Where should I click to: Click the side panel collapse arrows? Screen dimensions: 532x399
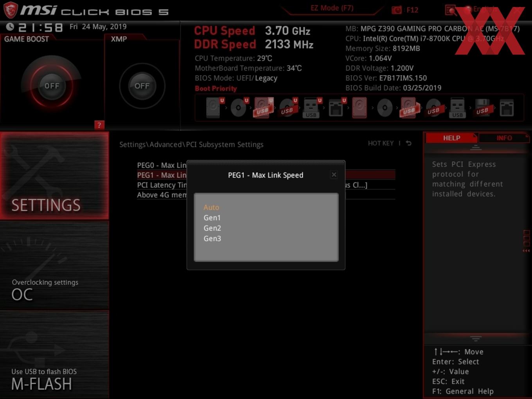(x=526, y=250)
